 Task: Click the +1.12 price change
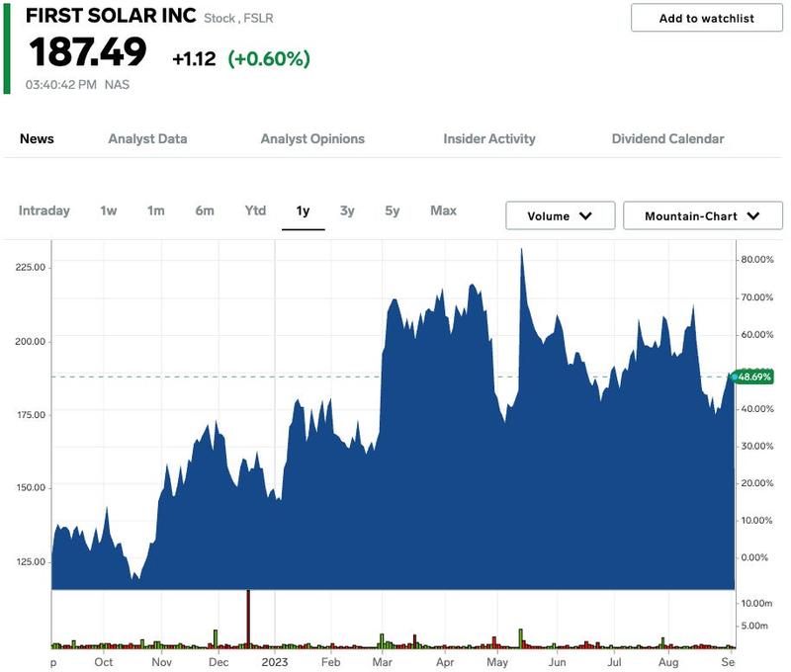click(x=194, y=59)
